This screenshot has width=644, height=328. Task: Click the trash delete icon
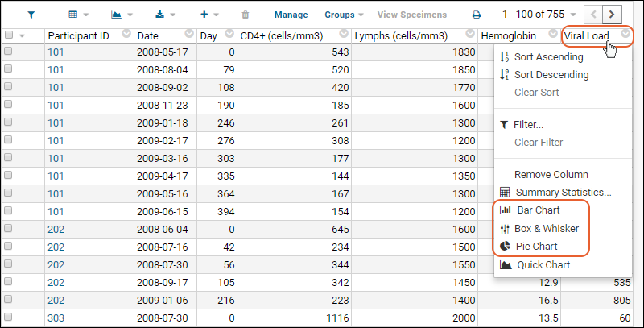[x=246, y=15]
